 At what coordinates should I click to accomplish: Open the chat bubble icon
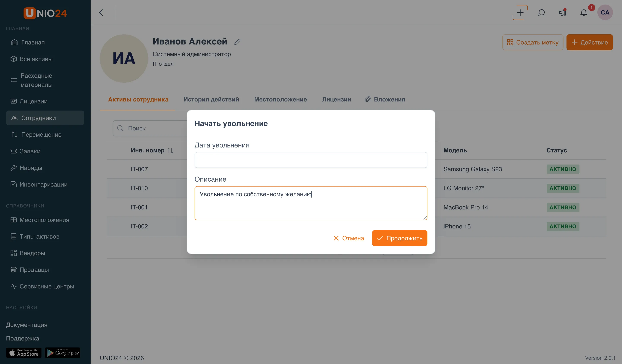pyautogui.click(x=541, y=13)
